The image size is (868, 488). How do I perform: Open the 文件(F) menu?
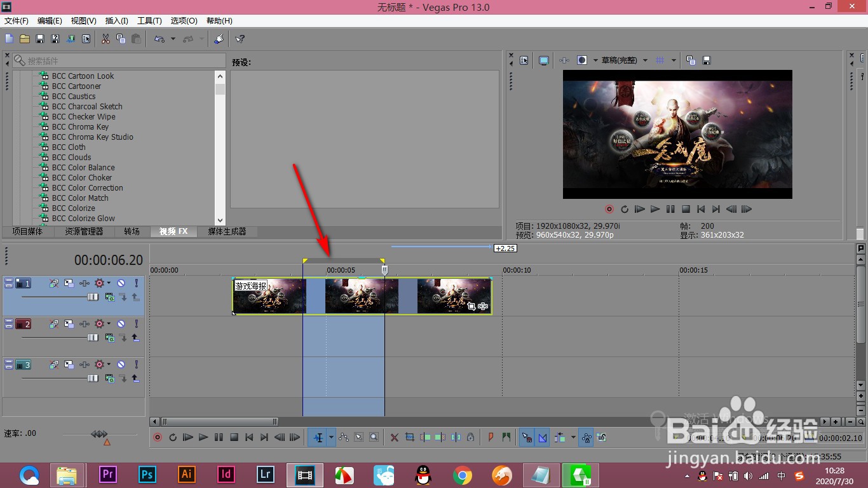17,21
